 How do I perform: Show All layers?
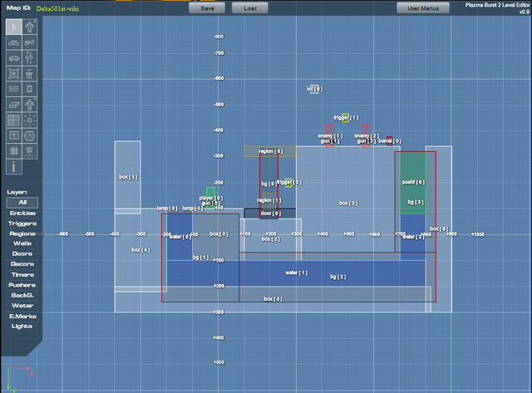(22, 203)
